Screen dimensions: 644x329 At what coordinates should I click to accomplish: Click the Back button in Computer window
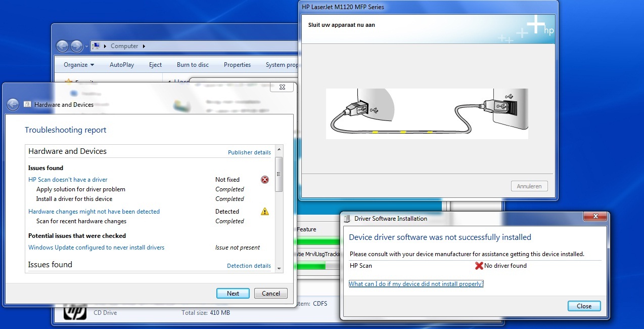(62, 46)
